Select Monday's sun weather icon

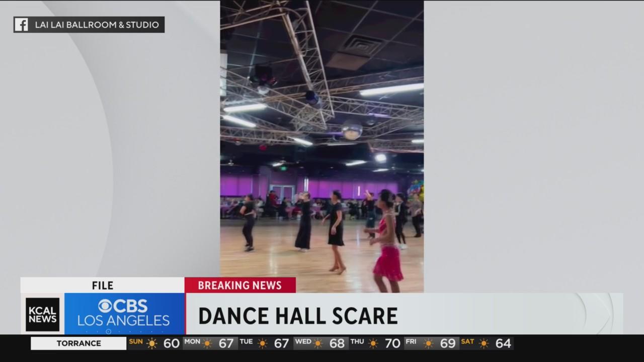point(207,343)
